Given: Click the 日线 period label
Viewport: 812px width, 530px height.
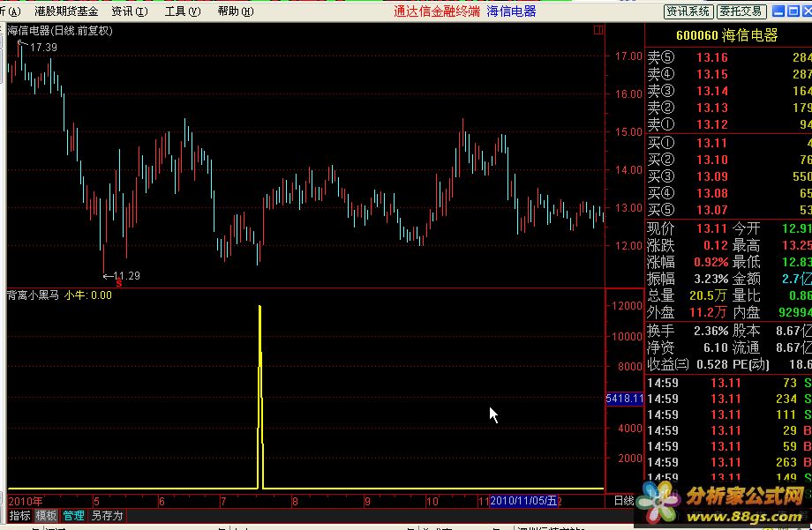Looking at the screenshot, I should 624,501.
